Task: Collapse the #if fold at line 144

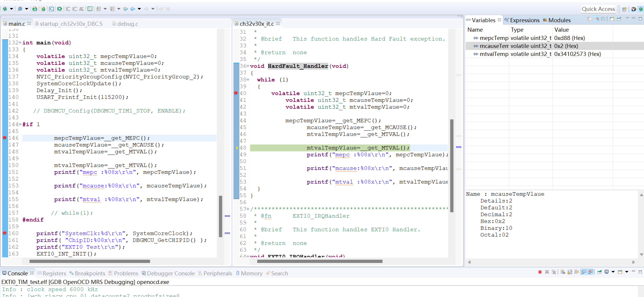Action: pyautogui.click(x=20, y=124)
